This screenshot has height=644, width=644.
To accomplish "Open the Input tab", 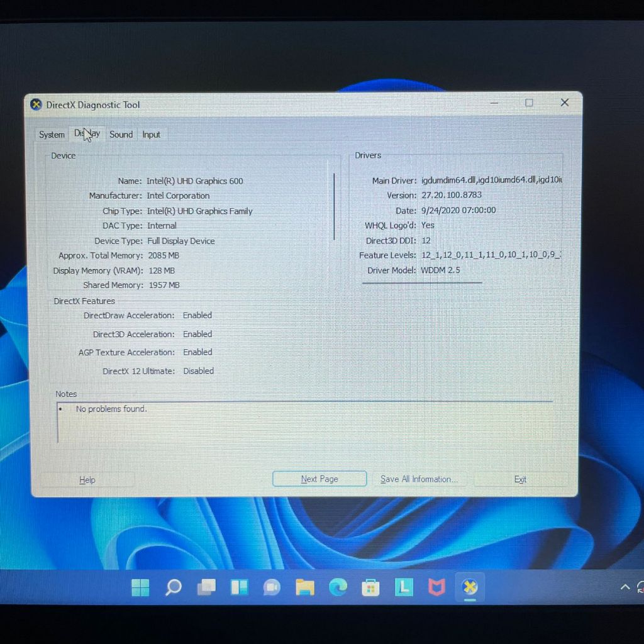I will [151, 135].
